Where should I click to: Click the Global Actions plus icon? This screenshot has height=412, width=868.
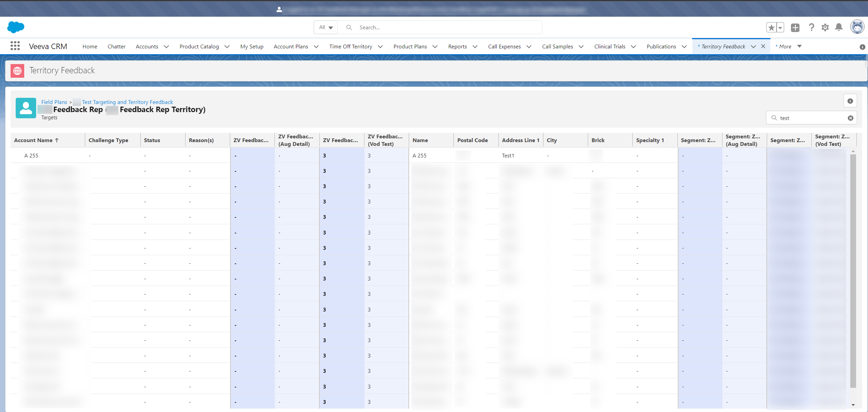795,28
